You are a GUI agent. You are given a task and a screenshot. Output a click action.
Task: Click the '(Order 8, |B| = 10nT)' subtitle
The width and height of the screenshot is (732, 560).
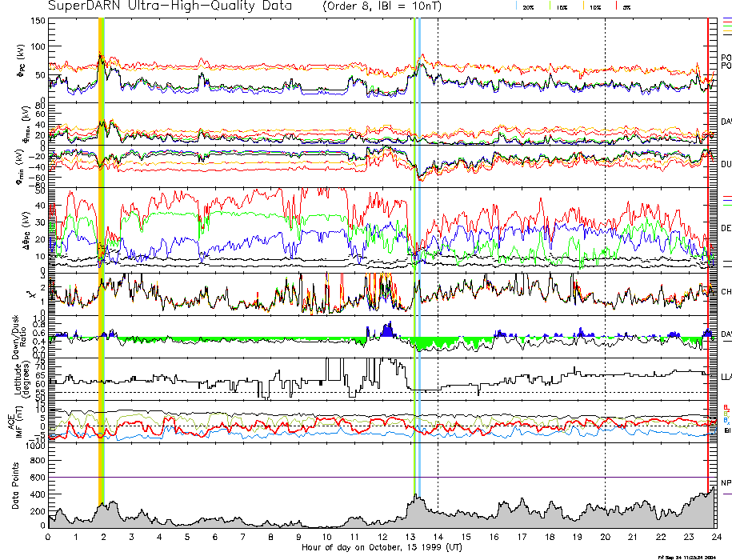point(382,6)
